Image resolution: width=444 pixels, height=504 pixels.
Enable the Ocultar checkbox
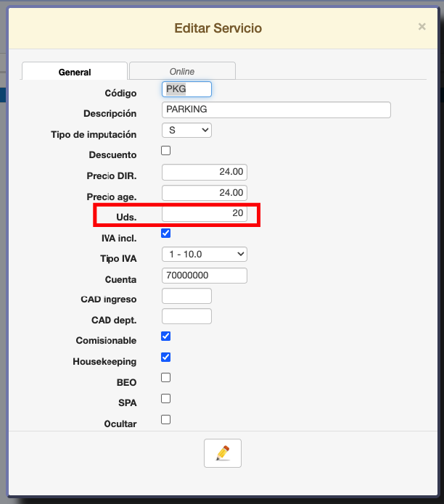click(x=165, y=419)
